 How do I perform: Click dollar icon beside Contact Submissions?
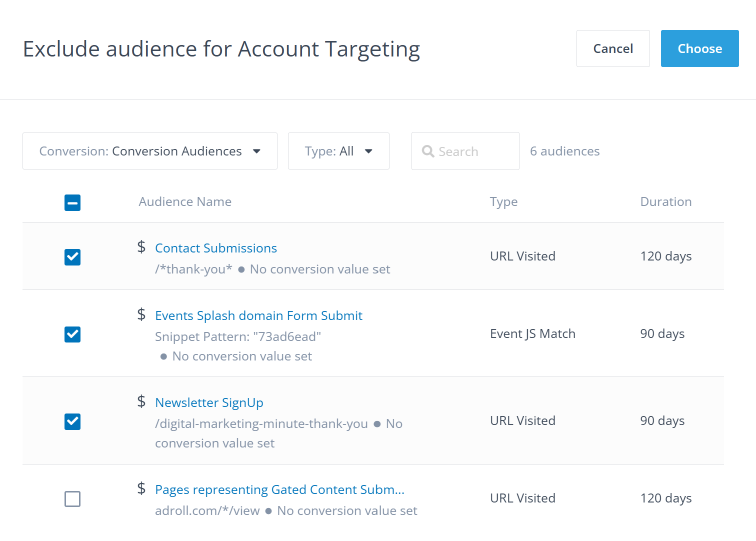141,247
